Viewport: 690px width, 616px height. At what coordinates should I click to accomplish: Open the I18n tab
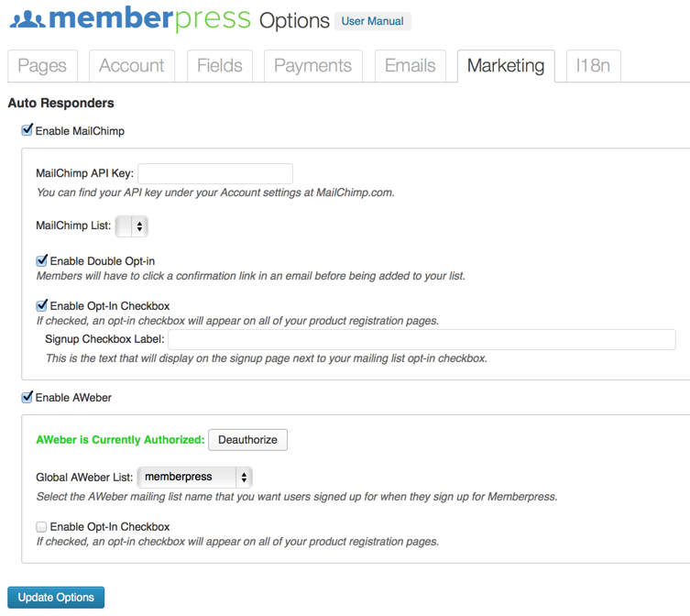coord(593,66)
